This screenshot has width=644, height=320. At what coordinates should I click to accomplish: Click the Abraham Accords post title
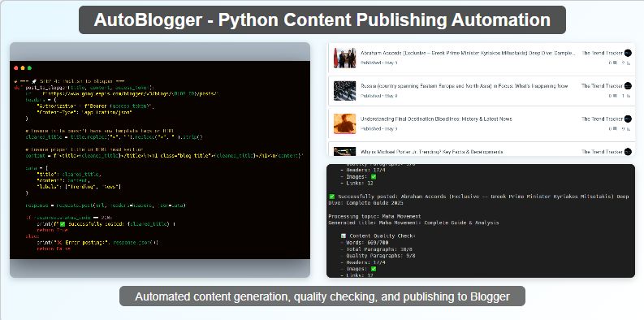[469, 53]
